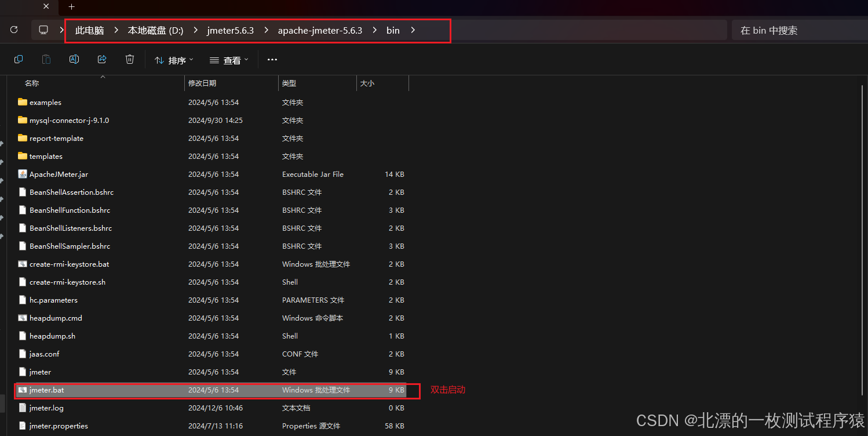
Task: Click CONF 文件 type cell
Action: 300,354
